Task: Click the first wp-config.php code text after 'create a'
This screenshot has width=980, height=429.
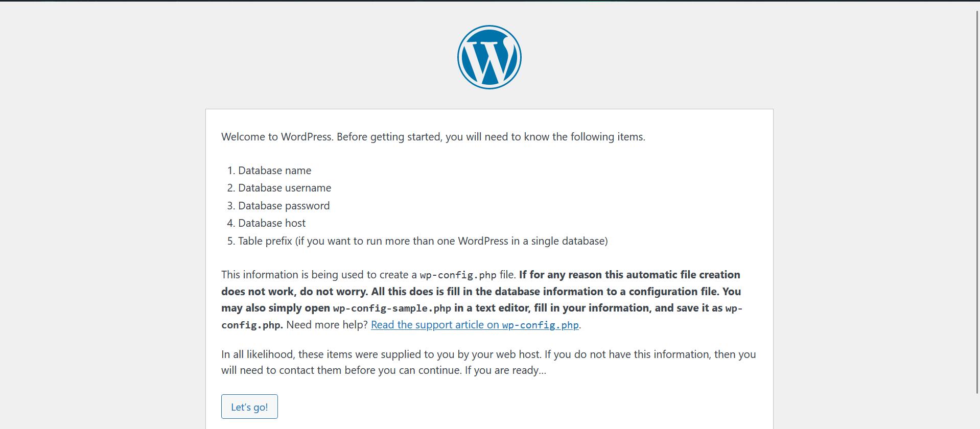Action: 458,275
